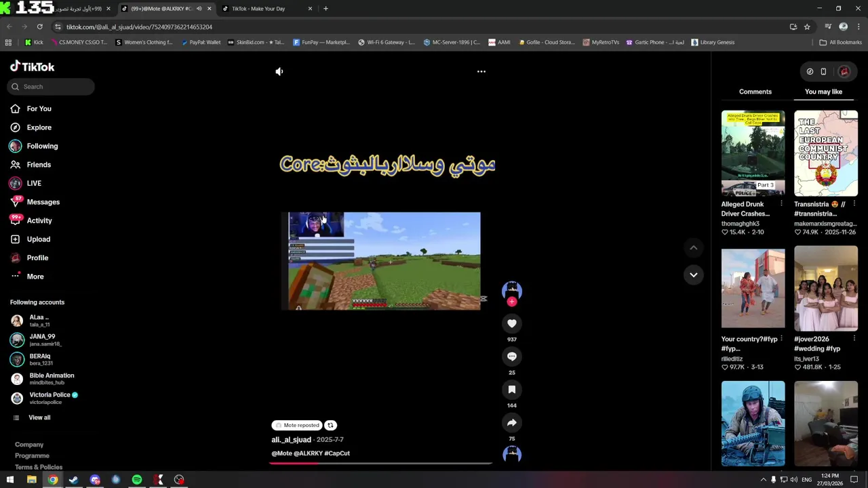Viewport: 868px width, 488px height.
Task: Open the Transnistria video thumbnail
Action: (x=826, y=153)
